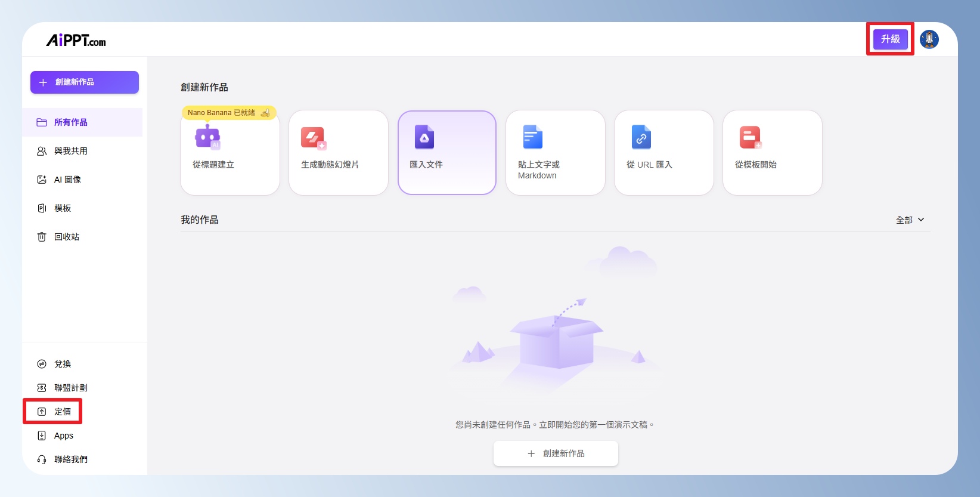The height and width of the screenshot is (497, 980).
Task: Click the purple 創建新作品 sidebar button
Action: click(x=85, y=82)
